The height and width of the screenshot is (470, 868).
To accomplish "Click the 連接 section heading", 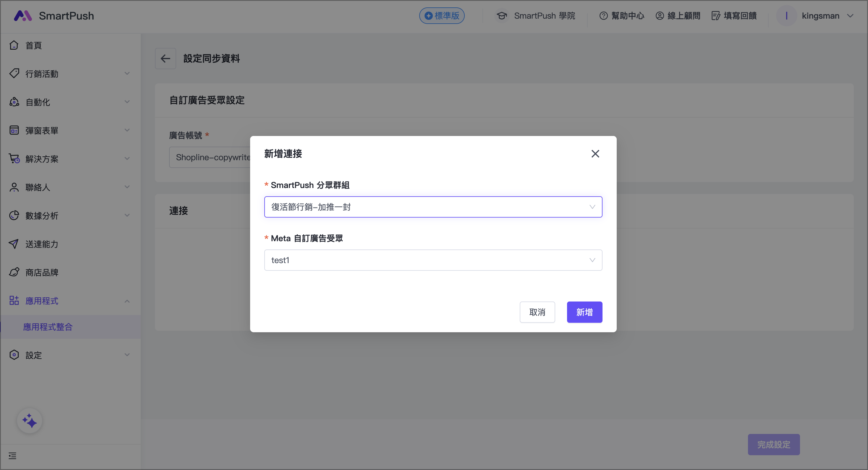I will [x=179, y=210].
